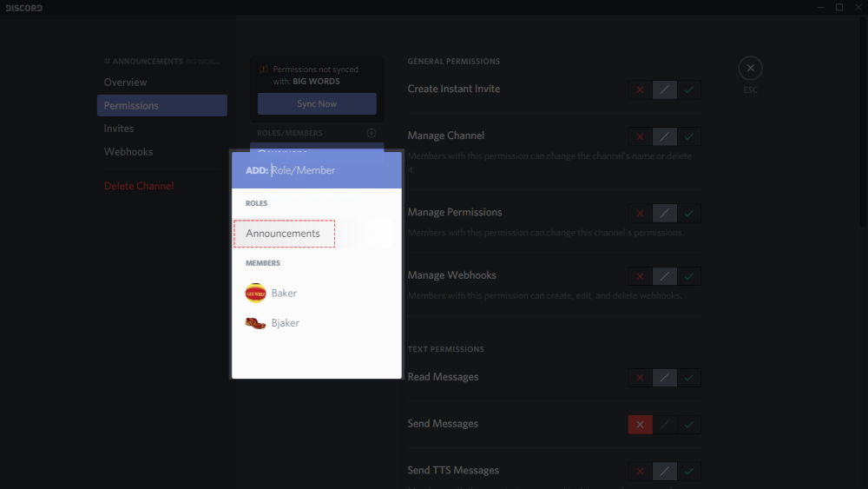The image size is (868, 489).
Task: Allow Send TTS Messages with green check
Action: click(x=688, y=472)
